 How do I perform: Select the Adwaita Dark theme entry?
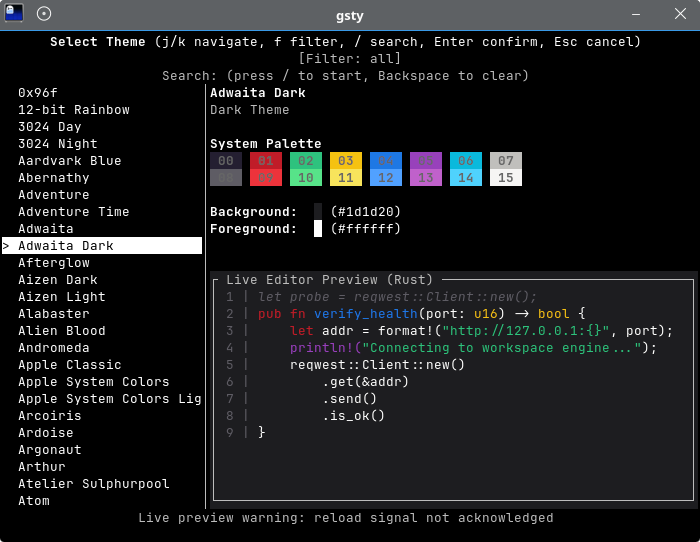pyautogui.click(x=102, y=246)
